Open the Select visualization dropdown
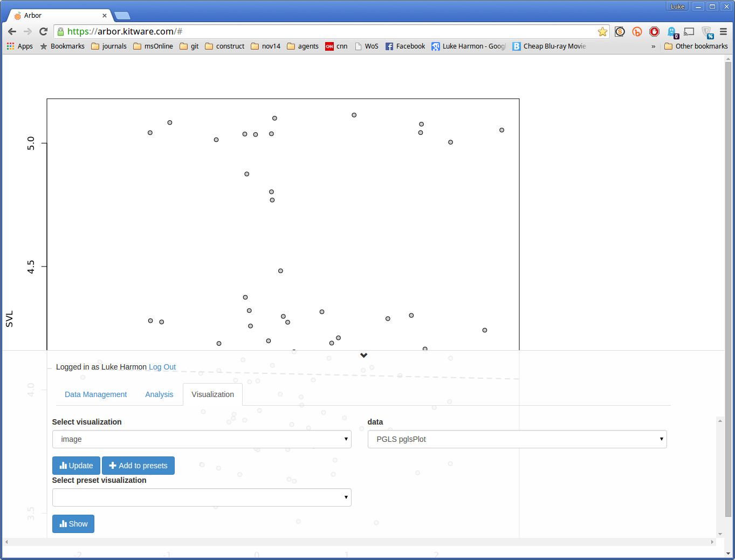This screenshot has height=560, width=735. 202,439
